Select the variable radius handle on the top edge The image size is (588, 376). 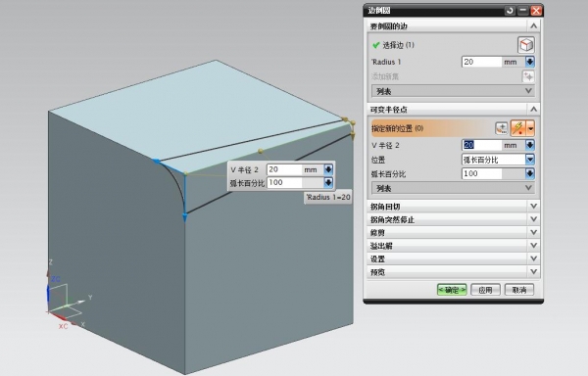click(x=261, y=151)
